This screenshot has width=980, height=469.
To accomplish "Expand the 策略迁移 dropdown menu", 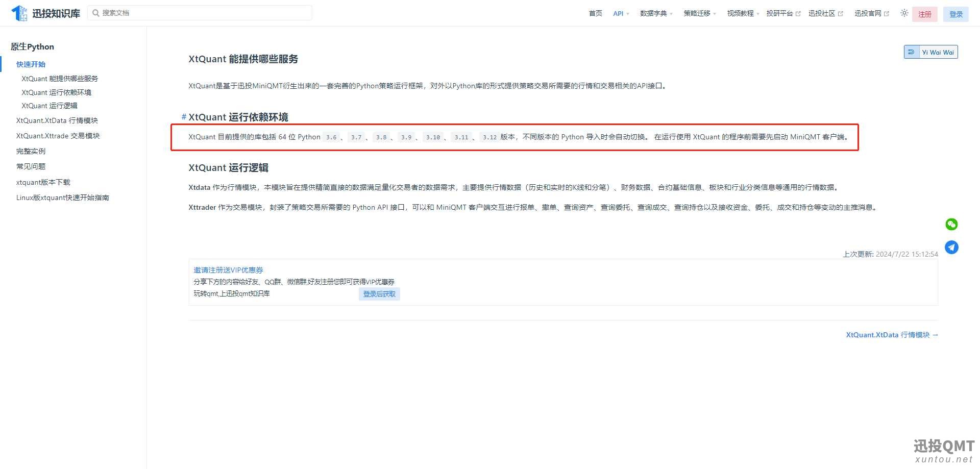I will tap(700, 14).
